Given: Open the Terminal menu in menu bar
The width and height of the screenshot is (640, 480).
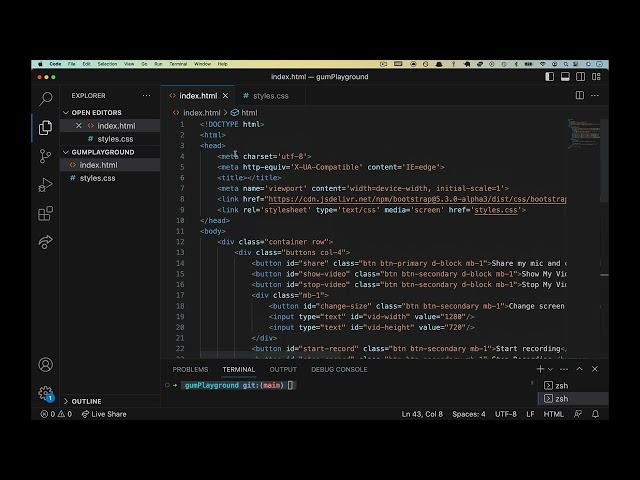Looking at the screenshot, I should coord(178,64).
